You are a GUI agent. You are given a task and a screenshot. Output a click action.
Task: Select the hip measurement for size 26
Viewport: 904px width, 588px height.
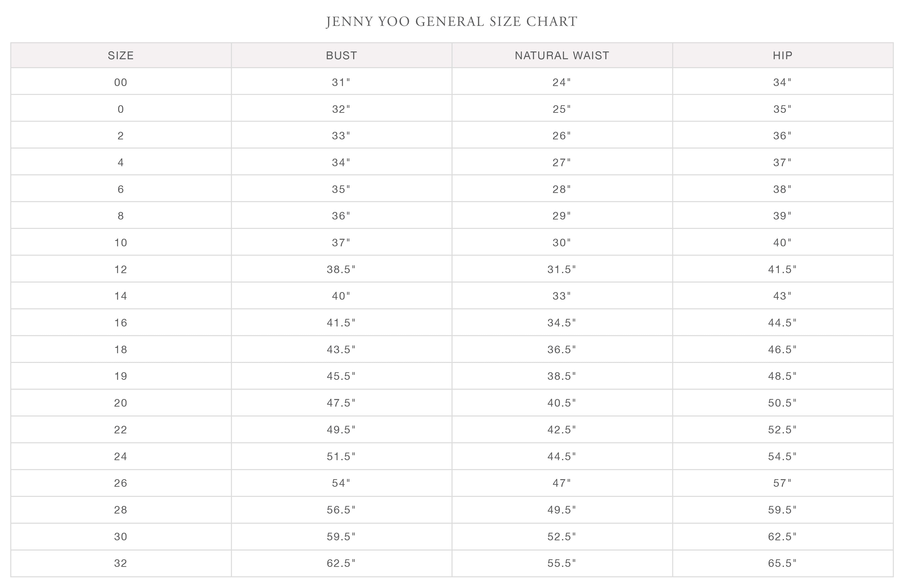(783, 483)
